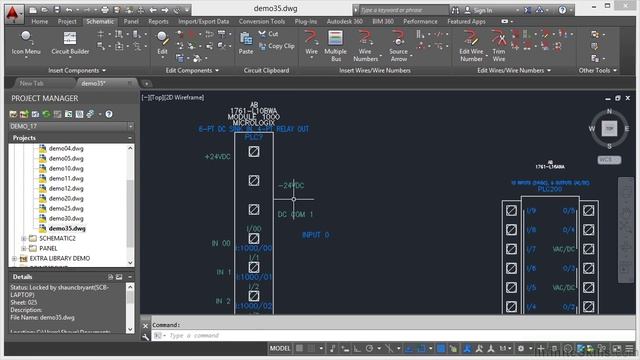This screenshot has height=360, width=640.
Task: Click the Multiple Bus tool
Action: click(335, 46)
